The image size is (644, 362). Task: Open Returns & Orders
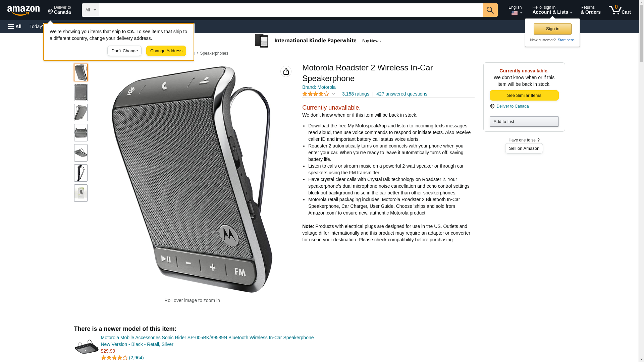pyautogui.click(x=590, y=10)
